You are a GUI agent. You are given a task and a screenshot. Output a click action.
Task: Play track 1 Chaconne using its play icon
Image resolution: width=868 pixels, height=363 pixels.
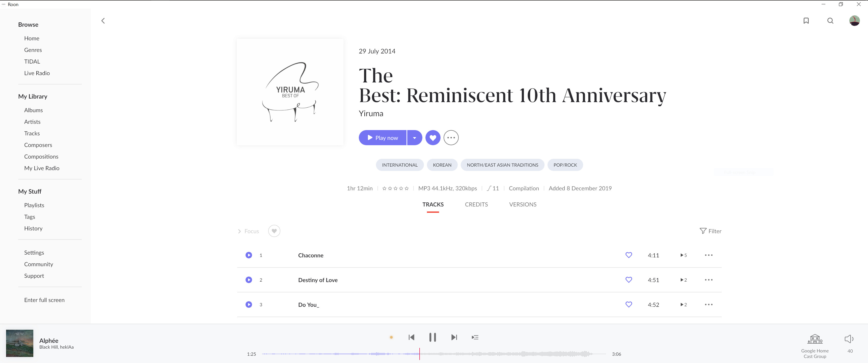pyautogui.click(x=249, y=255)
